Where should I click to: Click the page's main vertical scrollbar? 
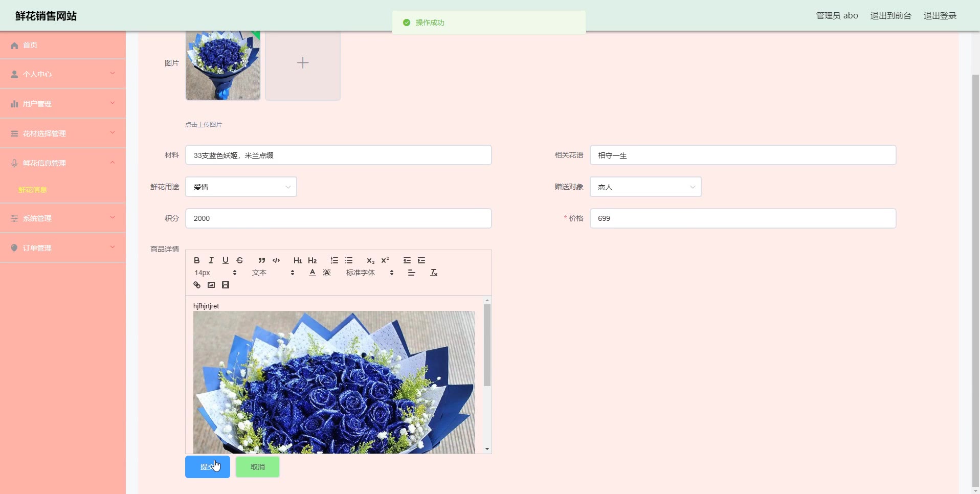tap(975, 280)
